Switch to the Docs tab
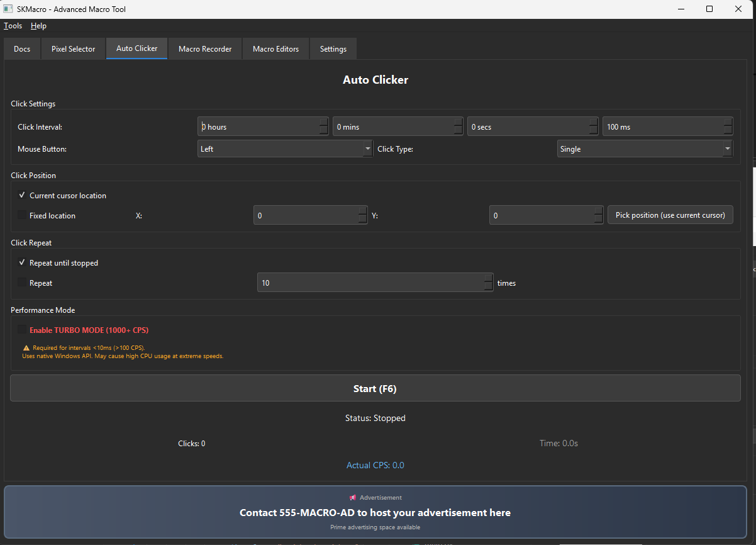The height and width of the screenshot is (545, 756). click(22, 49)
